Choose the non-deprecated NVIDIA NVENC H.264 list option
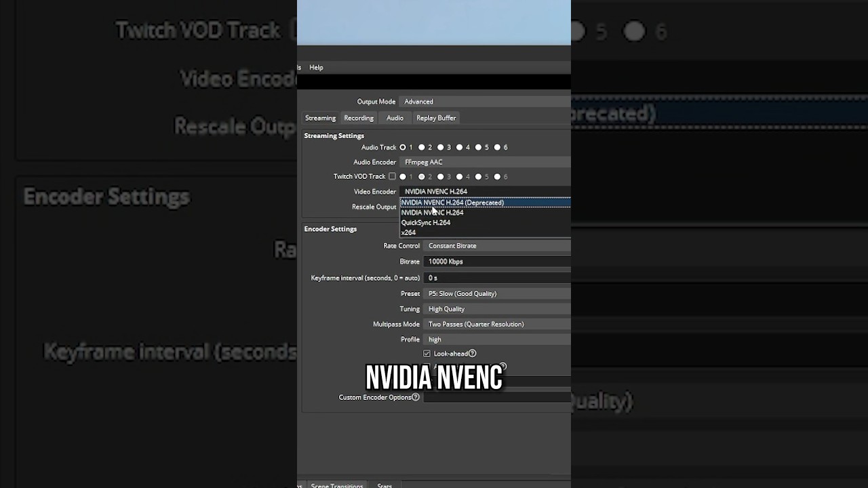 (485, 212)
